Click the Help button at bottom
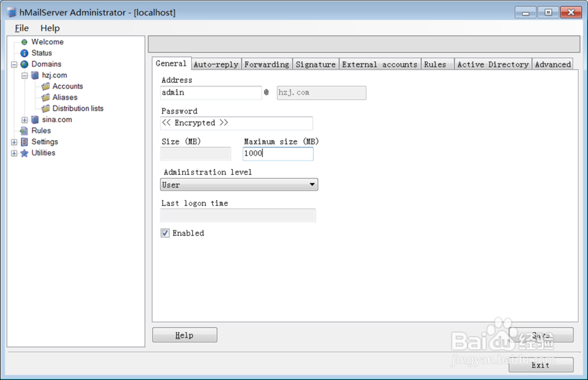The height and width of the screenshot is (380, 588). [185, 335]
